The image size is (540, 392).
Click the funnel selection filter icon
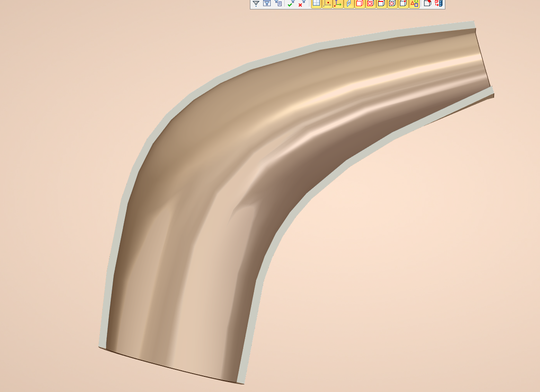[256, 3]
